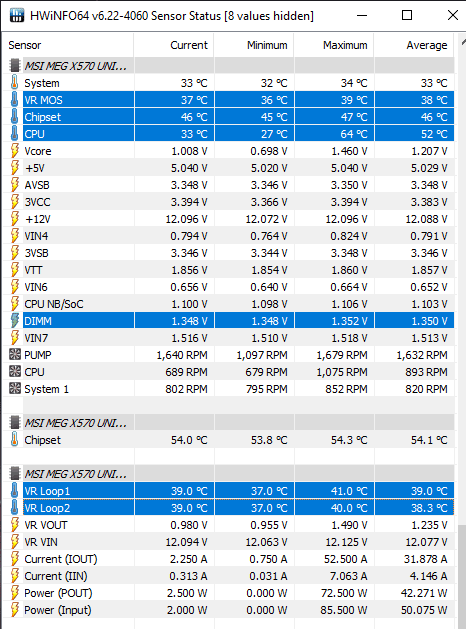The image size is (466, 629).
Task: Click the lightning icon beside Power (Input)
Action: click(14, 610)
